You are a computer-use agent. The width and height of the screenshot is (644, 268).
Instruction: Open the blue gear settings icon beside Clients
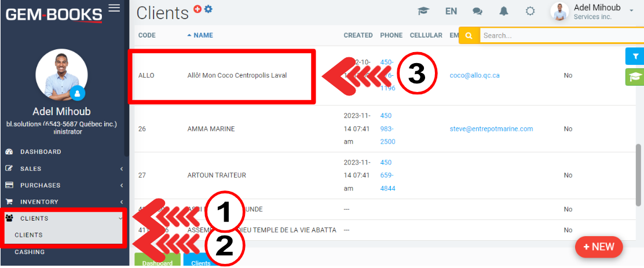[208, 9]
